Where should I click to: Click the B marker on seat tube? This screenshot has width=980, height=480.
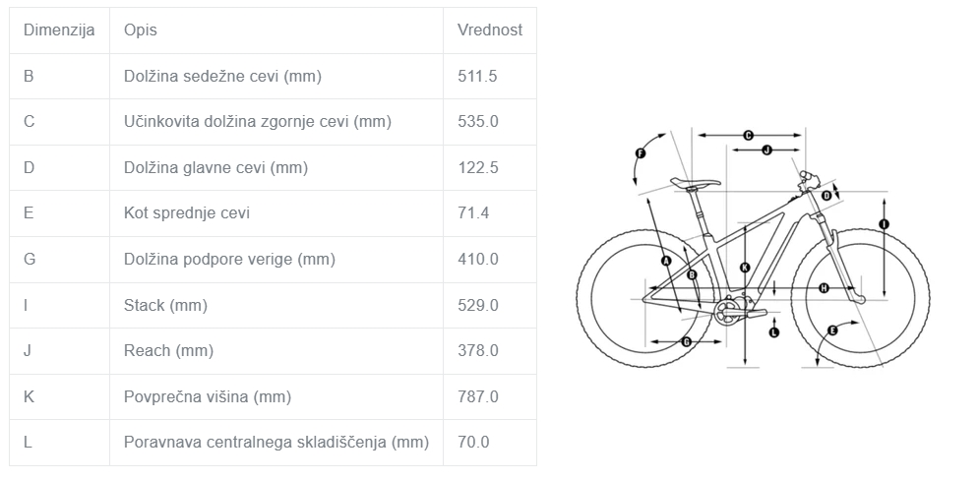point(692,275)
